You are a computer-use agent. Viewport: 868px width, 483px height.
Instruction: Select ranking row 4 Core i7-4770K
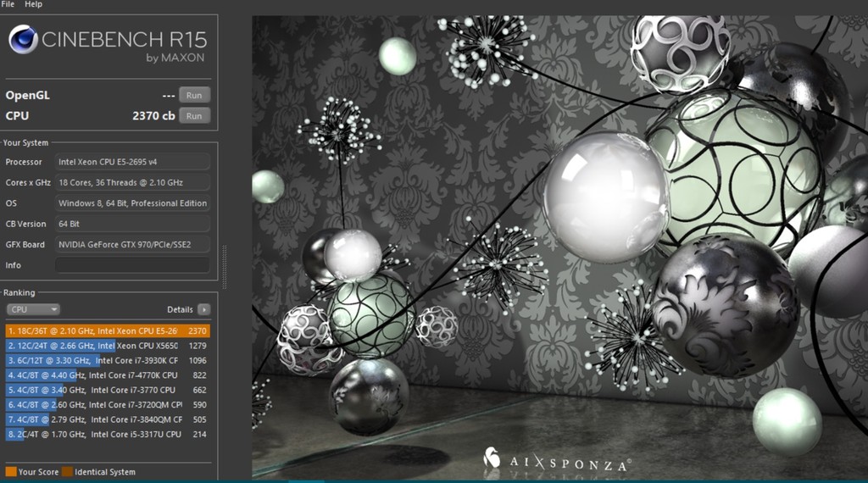pyautogui.click(x=108, y=375)
